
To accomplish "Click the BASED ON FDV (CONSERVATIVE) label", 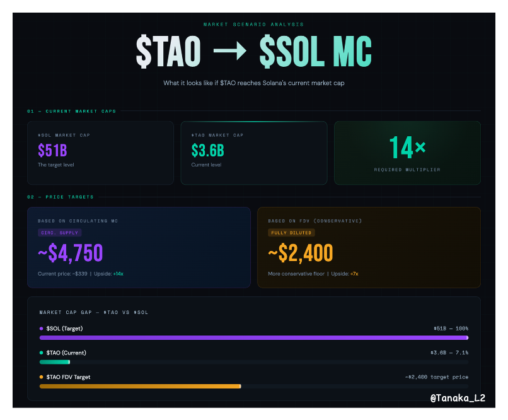I will point(315,221).
